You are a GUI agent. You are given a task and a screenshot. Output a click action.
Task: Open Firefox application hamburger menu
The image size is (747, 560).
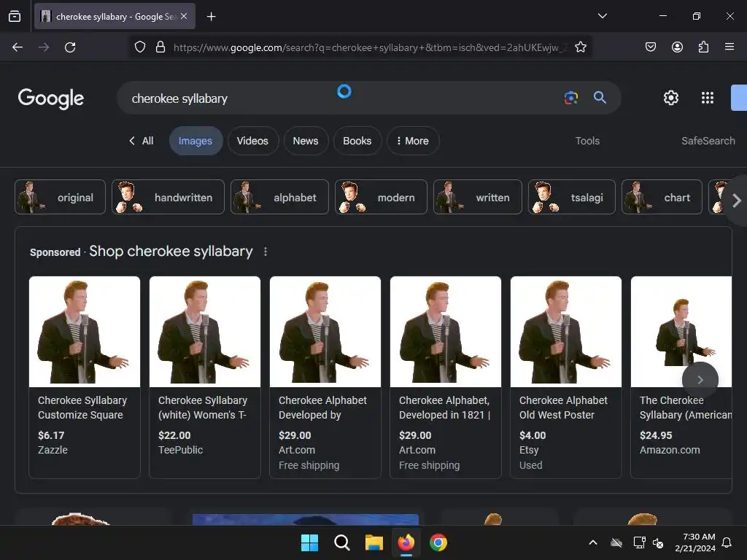pos(729,47)
